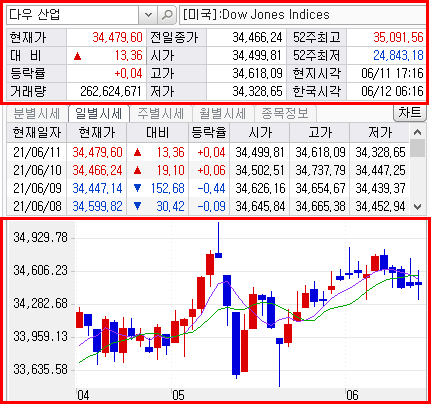Click the magnifier search icon
431x404 pixels.
tap(167, 15)
